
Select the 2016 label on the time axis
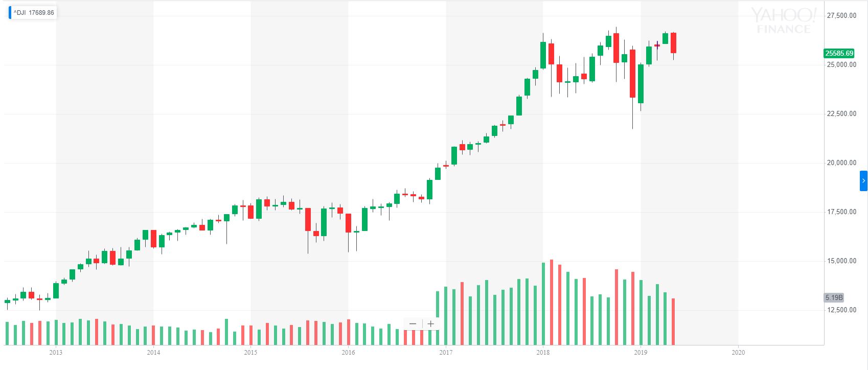(x=348, y=353)
